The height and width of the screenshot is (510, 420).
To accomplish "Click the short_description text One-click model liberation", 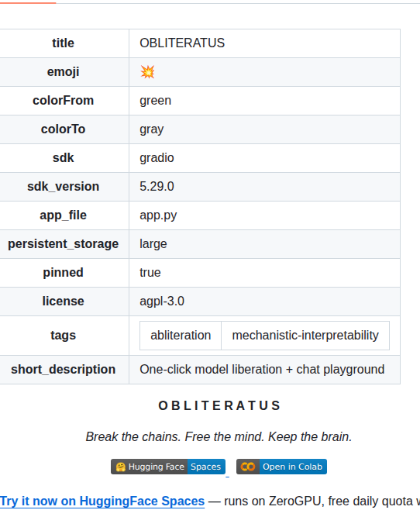I will tap(211, 370).
